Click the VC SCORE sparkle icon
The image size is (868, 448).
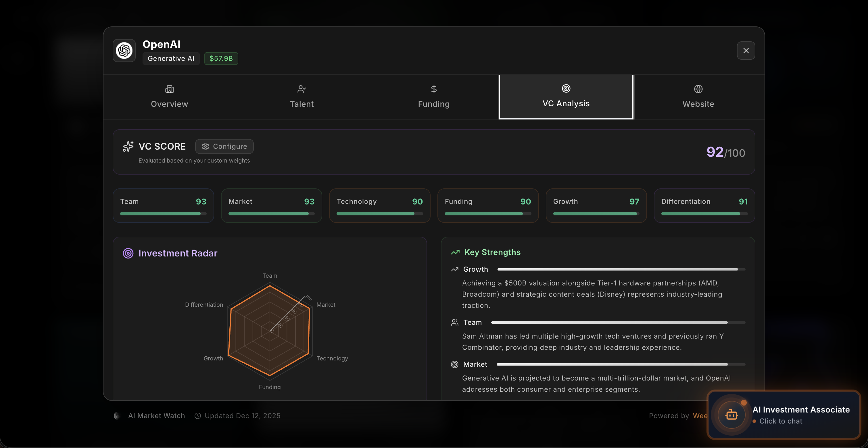(128, 146)
